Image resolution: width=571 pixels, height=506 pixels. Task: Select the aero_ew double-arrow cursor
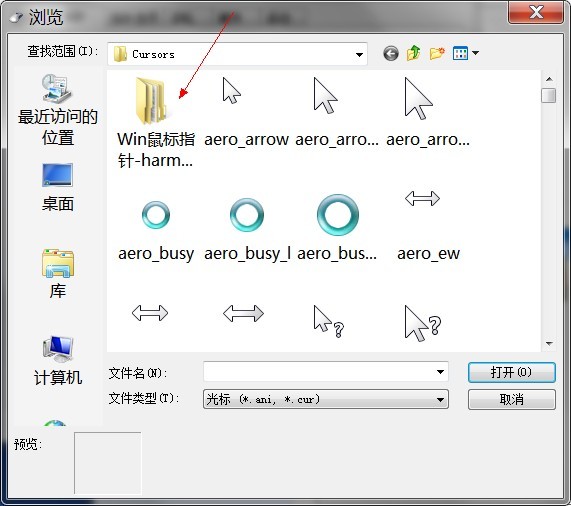point(422,199)
